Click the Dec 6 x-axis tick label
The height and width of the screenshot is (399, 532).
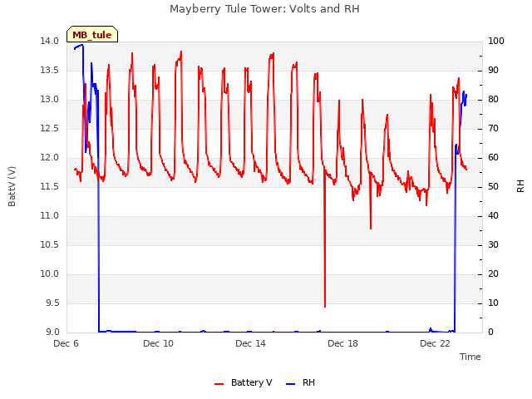pyautogui.click(x=66, y=343)
